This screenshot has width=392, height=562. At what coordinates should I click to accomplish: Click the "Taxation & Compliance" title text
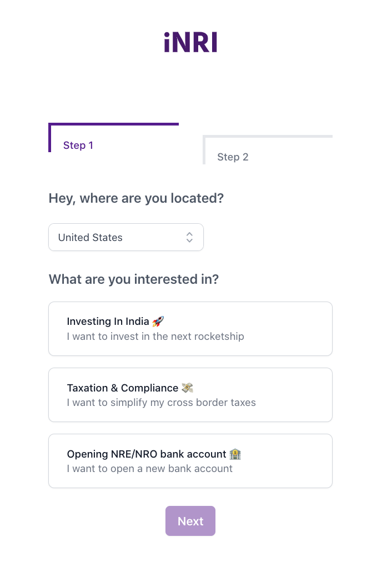pos(122,388)
